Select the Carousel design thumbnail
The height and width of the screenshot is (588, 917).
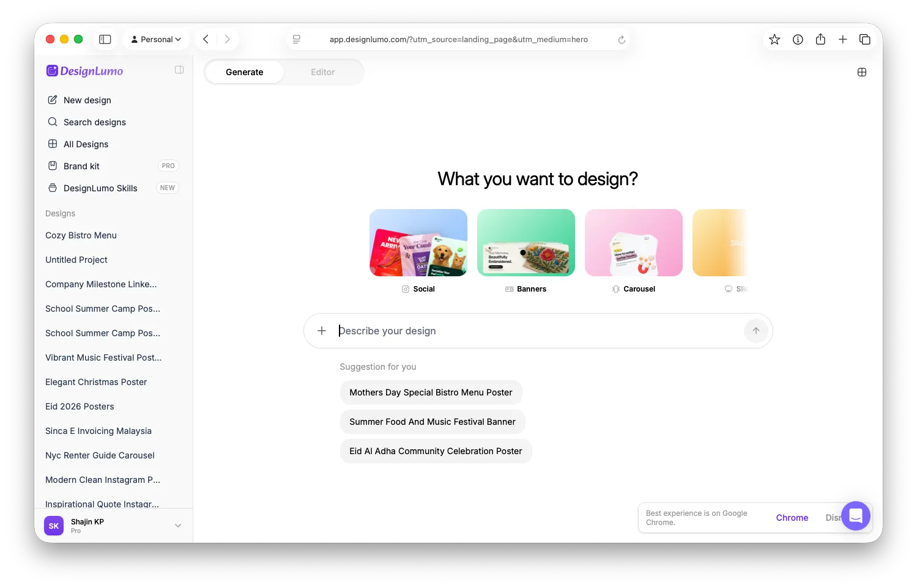(x=634, y=243)
